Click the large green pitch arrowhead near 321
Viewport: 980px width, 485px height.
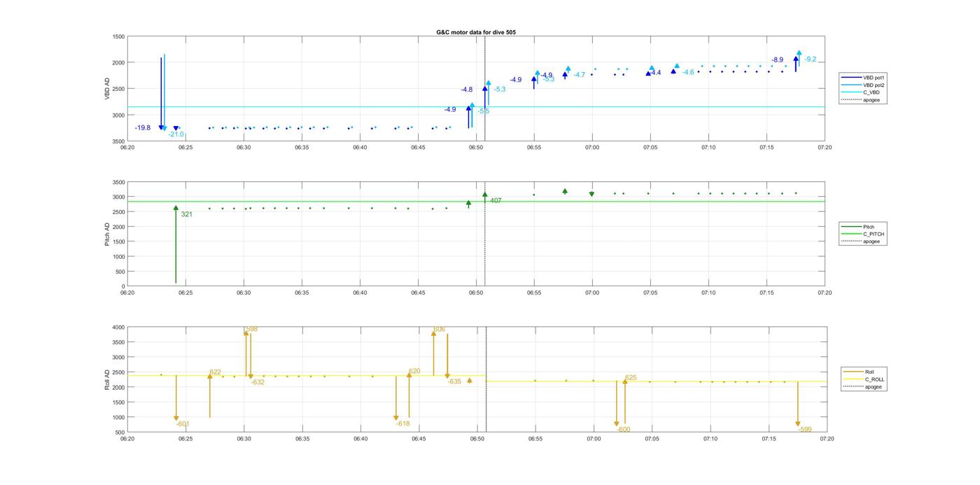point(176,209)
